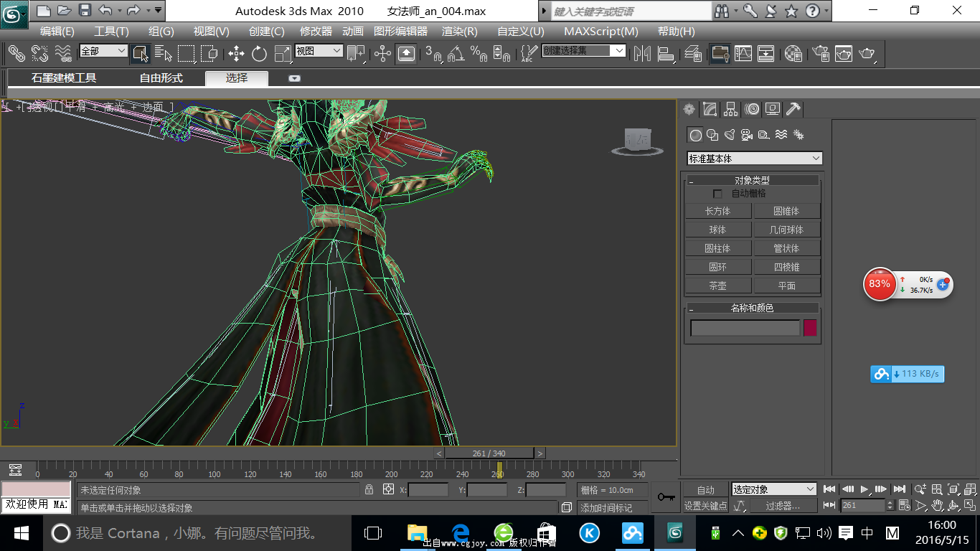Click the 茶壶 teapot button
This screenshot has height=551, width=980.
[x=718, y=286]
